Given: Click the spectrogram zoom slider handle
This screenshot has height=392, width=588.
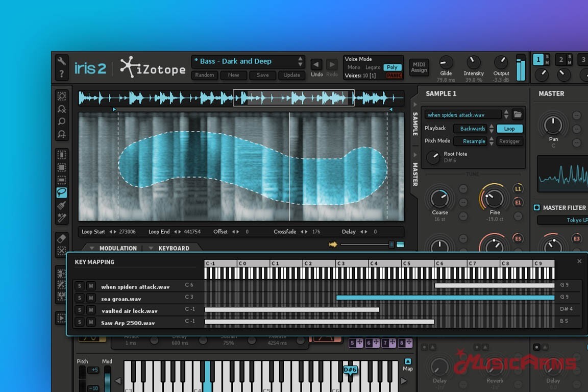Looking at the screenshot, I should (x=391, y=244).
